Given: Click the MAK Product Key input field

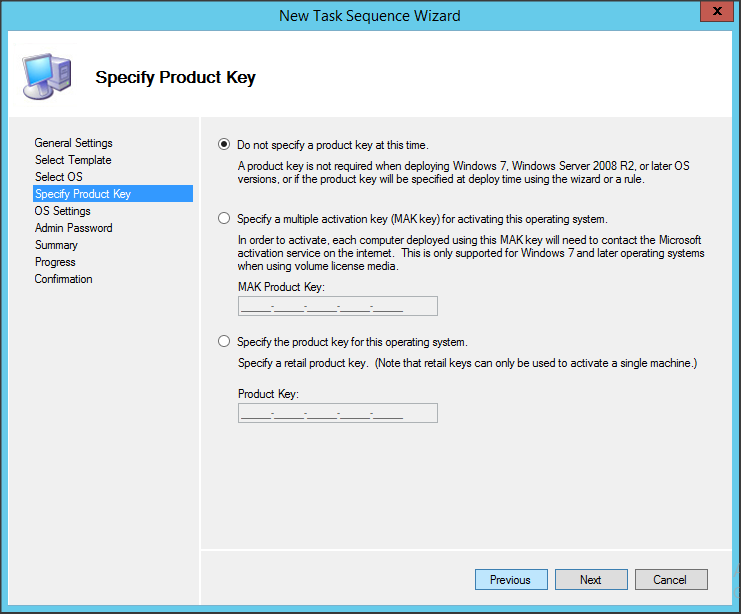Looking at the screenshot, I should point(337,307).
